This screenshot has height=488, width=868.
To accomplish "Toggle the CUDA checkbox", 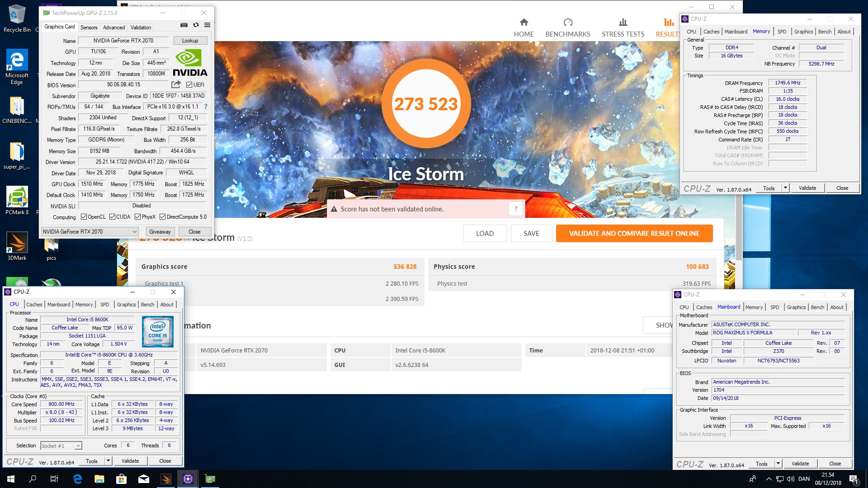I will 112,217.
